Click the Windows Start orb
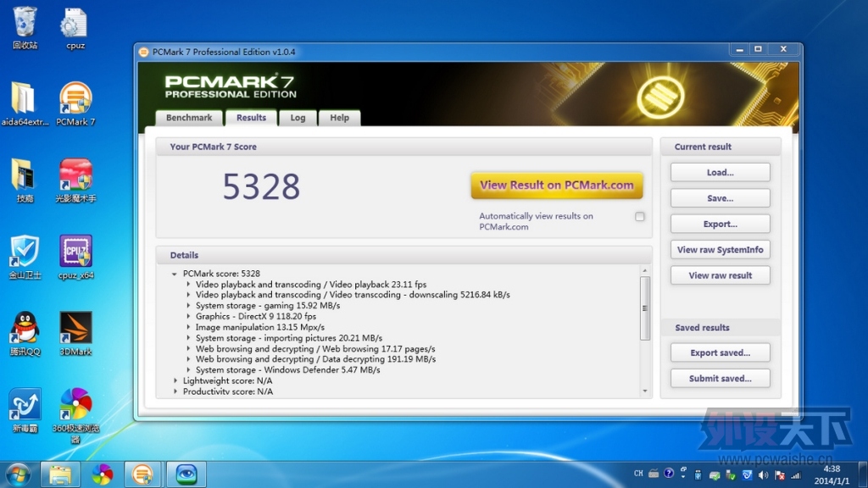Screen dimensions: 868x488 pos(18,474)
